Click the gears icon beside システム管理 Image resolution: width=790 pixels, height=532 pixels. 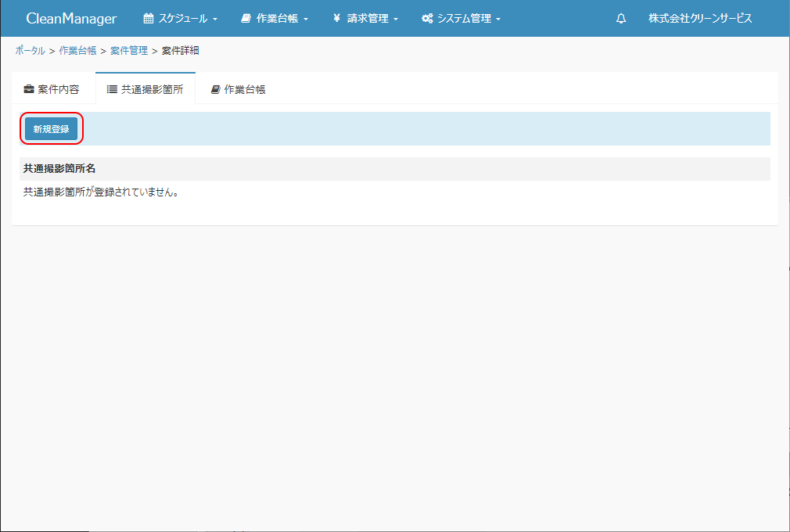tap(427, 19)
